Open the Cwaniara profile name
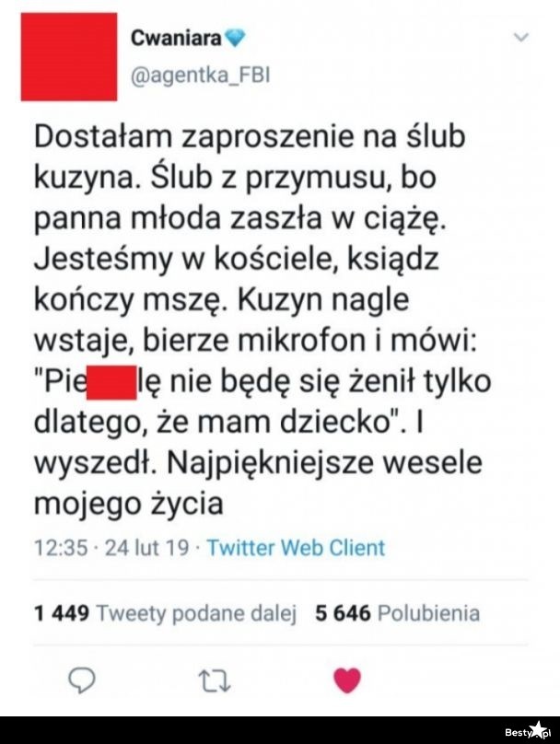The image size is (560, 744). coord(176,38)
